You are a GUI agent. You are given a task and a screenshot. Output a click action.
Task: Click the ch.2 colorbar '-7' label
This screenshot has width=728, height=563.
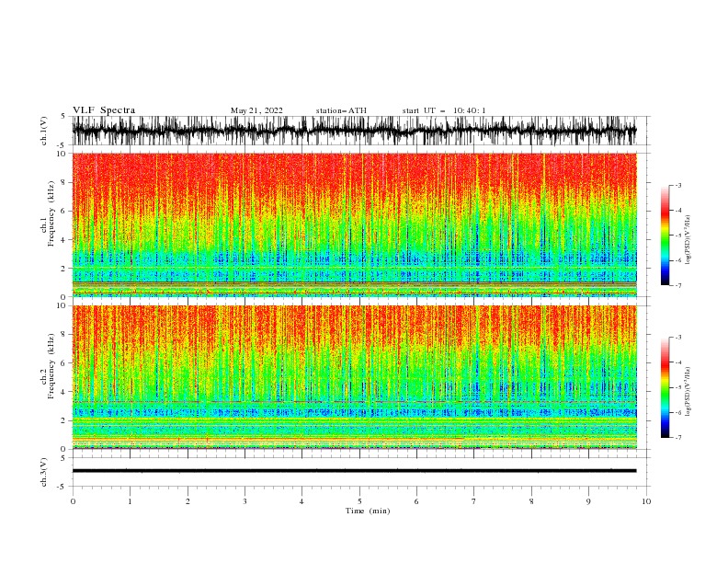tap(677, 437)
